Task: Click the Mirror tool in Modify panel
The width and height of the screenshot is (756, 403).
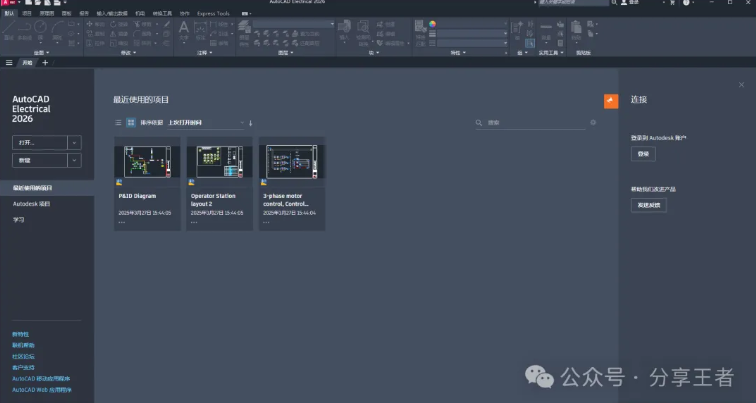Action: point(119,34)
